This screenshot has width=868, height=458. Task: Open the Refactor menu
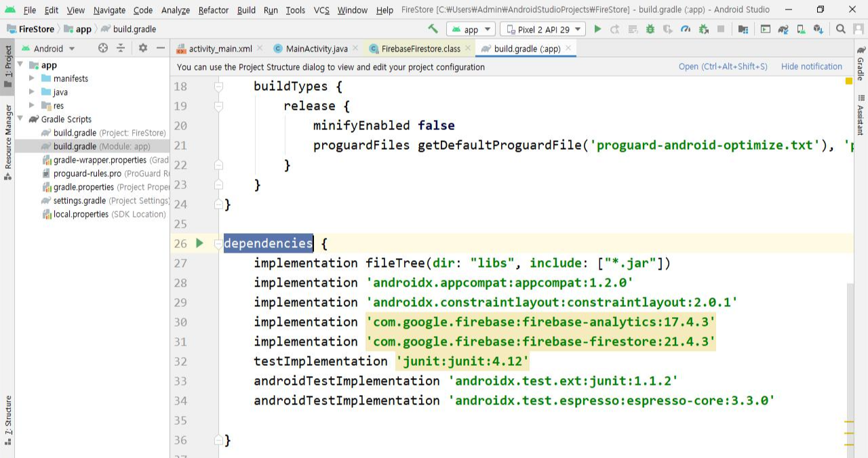coord(213,10)
